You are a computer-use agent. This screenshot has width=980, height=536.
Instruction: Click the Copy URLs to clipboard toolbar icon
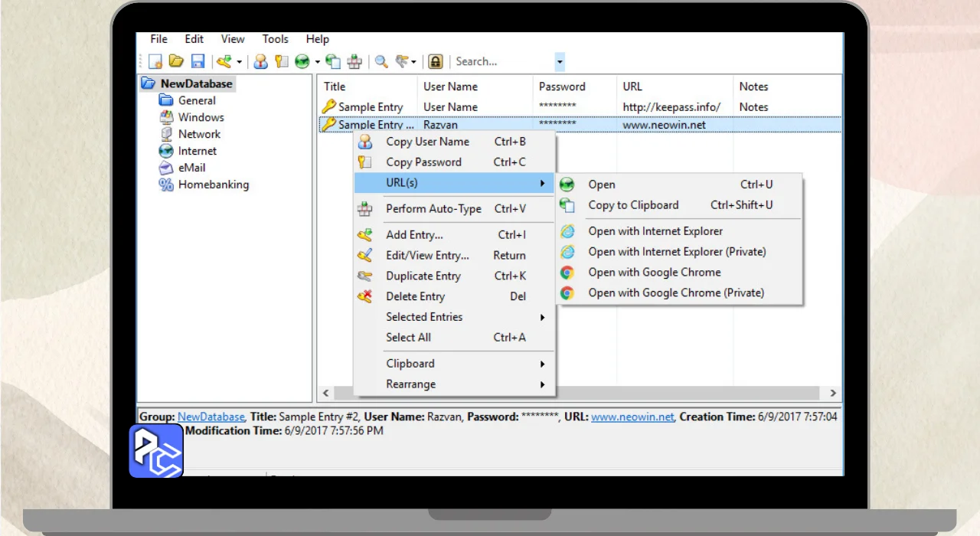(333, 61)
